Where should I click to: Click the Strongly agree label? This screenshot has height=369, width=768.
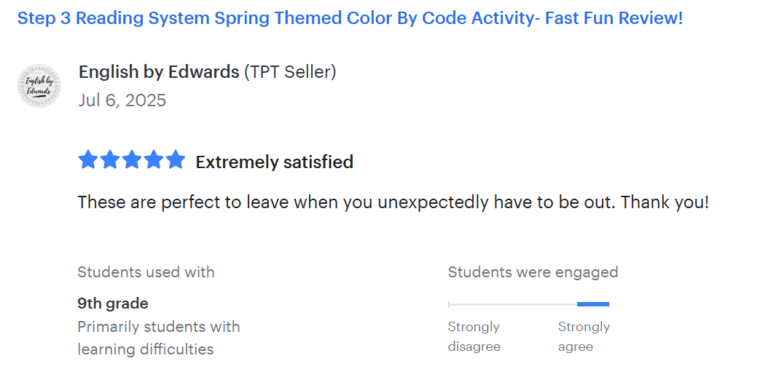(584, 337)
